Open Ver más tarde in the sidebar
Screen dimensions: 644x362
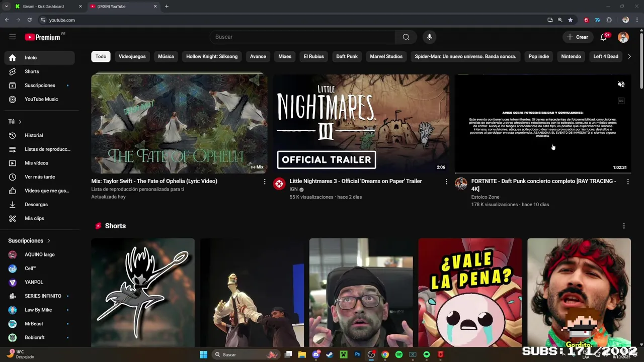point(40,177)
